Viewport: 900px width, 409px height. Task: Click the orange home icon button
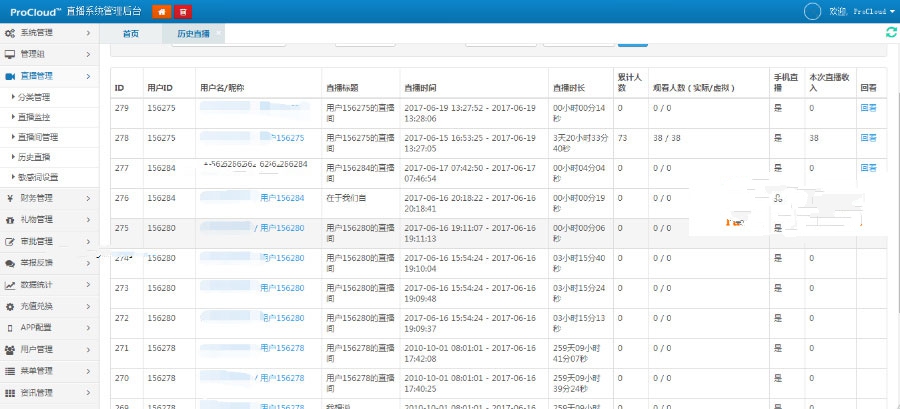pyautogui.click(x=160, y=11)
